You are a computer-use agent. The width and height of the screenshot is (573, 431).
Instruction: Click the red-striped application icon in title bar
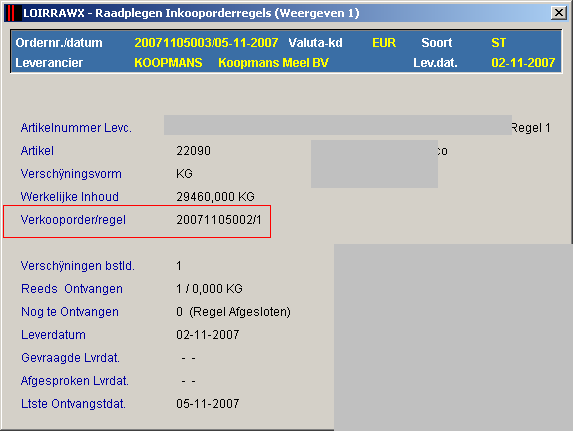13,13
